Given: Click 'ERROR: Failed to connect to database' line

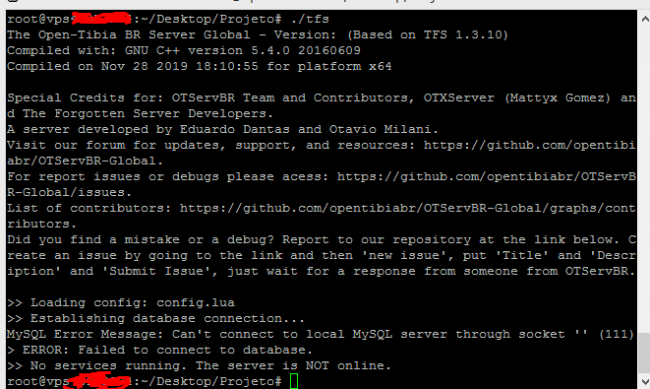Looking at the screenshot, I should click(x=160, y=350).
